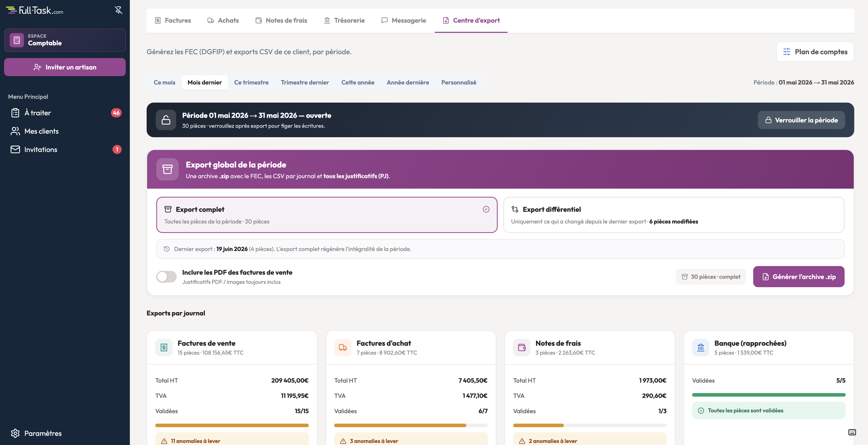868x445 pixels.
Task: Select the Année dernière period
Action: click(408, 82)
